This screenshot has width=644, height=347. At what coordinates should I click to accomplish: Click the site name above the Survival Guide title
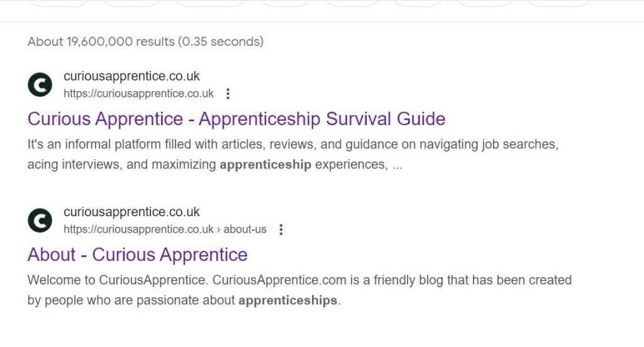(131, 76)
